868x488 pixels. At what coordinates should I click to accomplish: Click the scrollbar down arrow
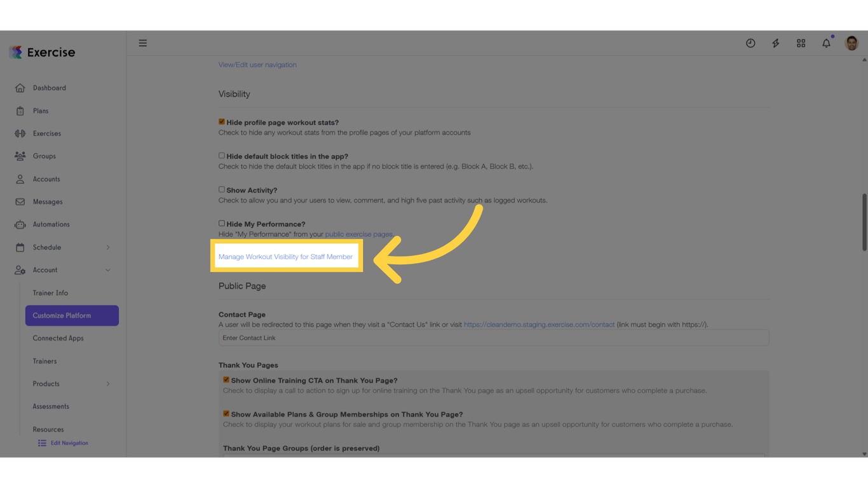coord(864,454)
